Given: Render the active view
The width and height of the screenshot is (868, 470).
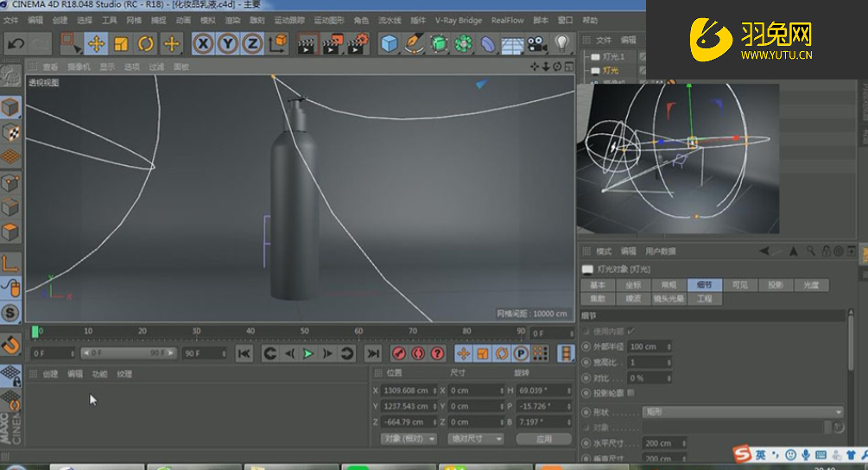Looking at the screenshot, I should [x=306, y=44].
